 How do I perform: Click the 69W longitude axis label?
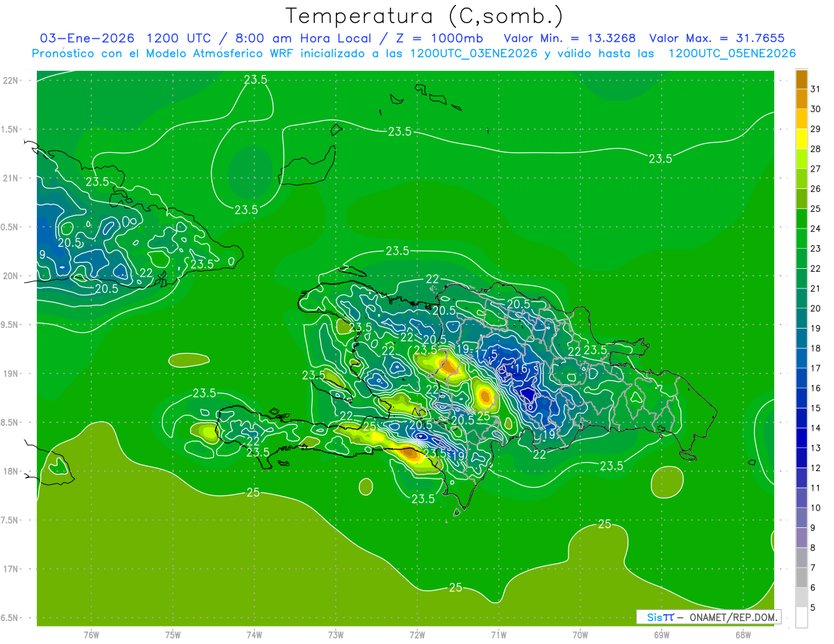pyautogui.click(x=661, y=635)
